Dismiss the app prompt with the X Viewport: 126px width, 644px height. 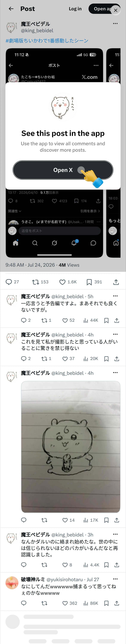[115, 10]
